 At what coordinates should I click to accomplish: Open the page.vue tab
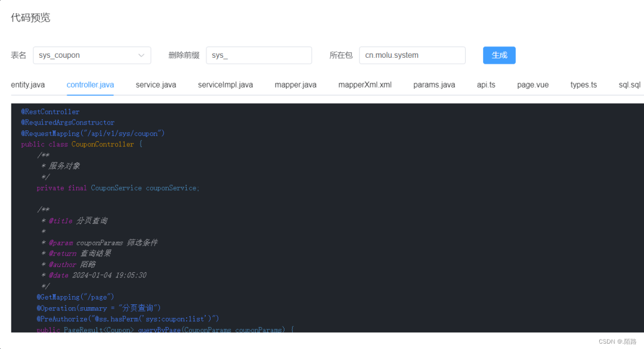(532, 85)
